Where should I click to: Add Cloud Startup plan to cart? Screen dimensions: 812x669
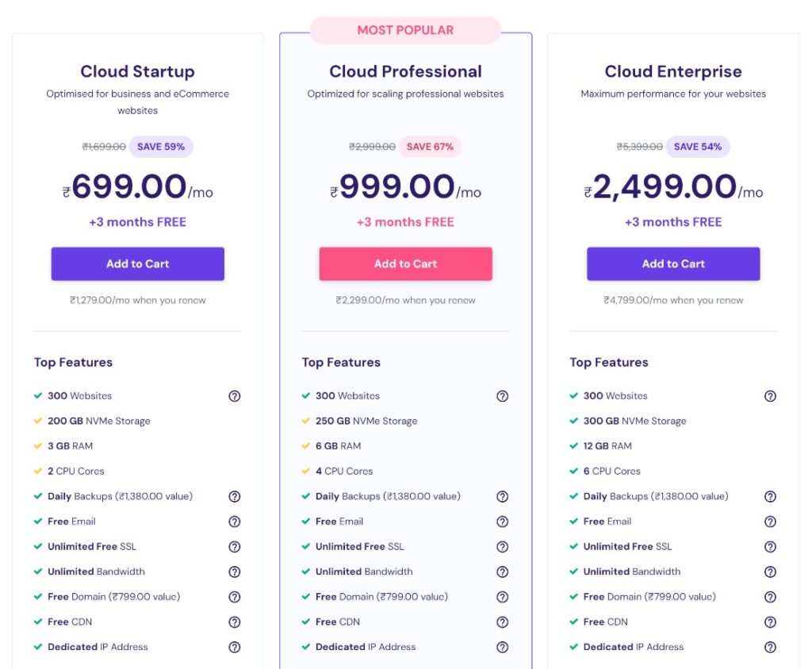[138, 264]
